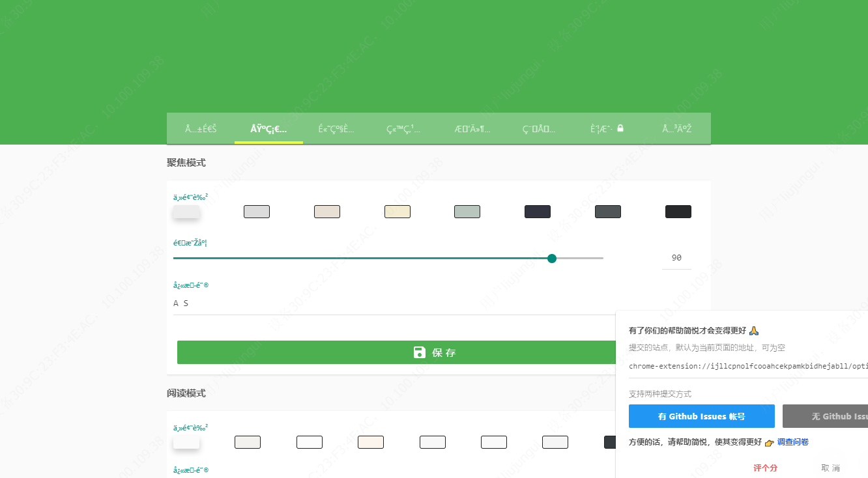
Task: Select the sage gray-green swatch in 聚焦模式
Action: (x=467, y=212)
